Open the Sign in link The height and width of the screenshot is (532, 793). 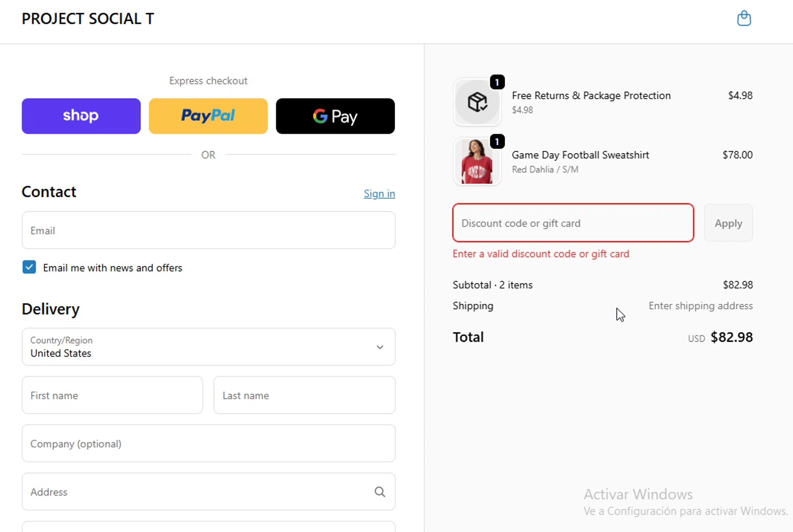pos(379,193)
